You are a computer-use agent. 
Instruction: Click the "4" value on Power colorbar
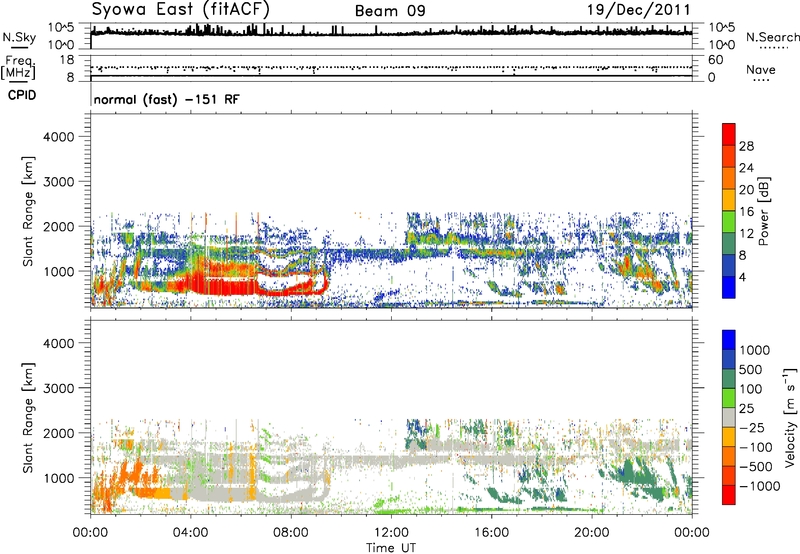pyautogui.click(x=743, y=277)
